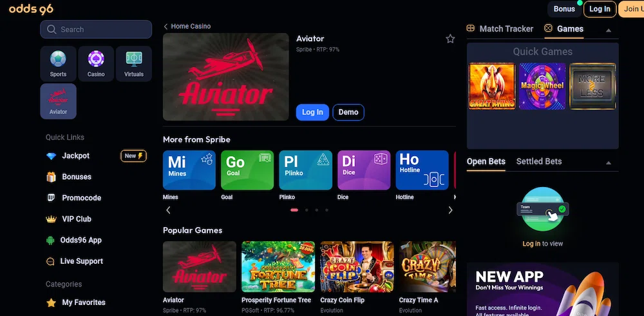Open Crazy Time A game
Screen dimensions: 644x316
tap(427, 266)
